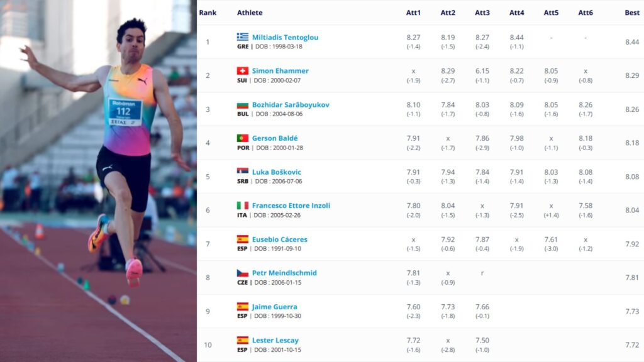Open Simon Ehammer's athlete profile link

[280, 71]
